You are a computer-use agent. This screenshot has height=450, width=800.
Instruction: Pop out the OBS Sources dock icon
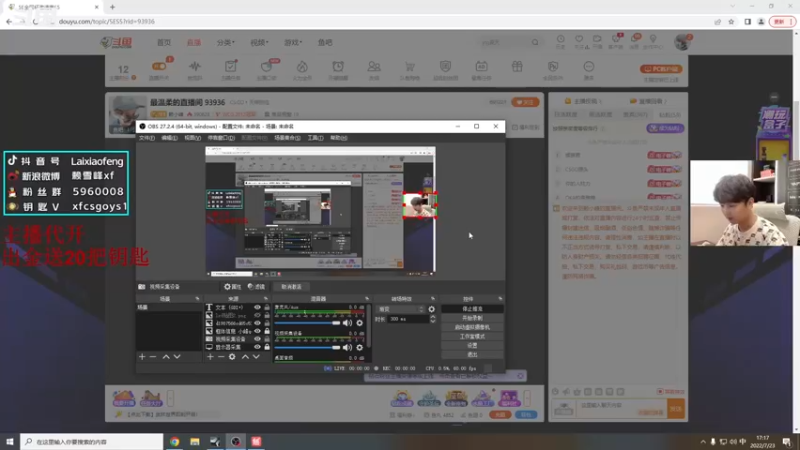pyautogui.click(x=266, y=299)
